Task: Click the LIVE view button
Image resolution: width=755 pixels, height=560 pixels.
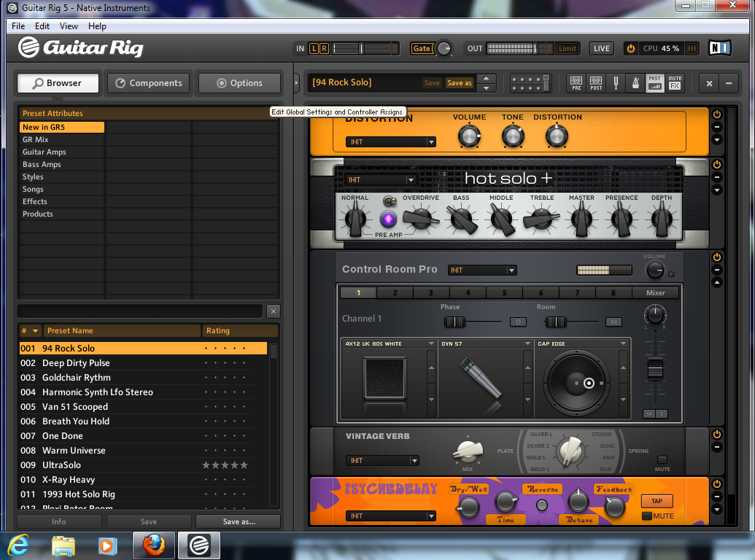Action: (601, 49)
